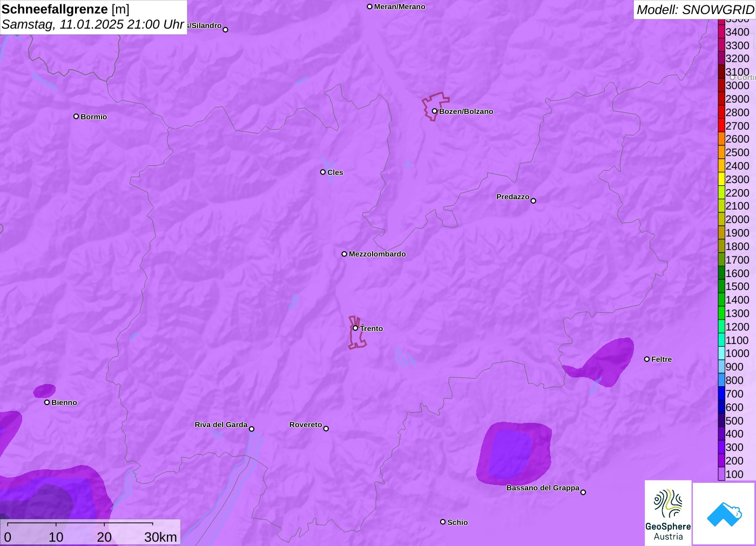
Task: Click the Bassano del Grappa marker dot
Action: click(583, 492)
